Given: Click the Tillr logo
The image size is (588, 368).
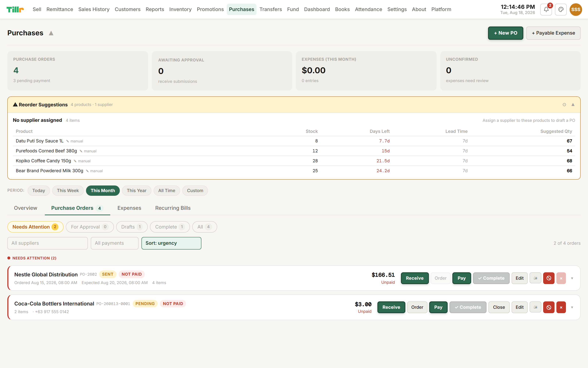Looking at the screenshot, I should 15,10.
